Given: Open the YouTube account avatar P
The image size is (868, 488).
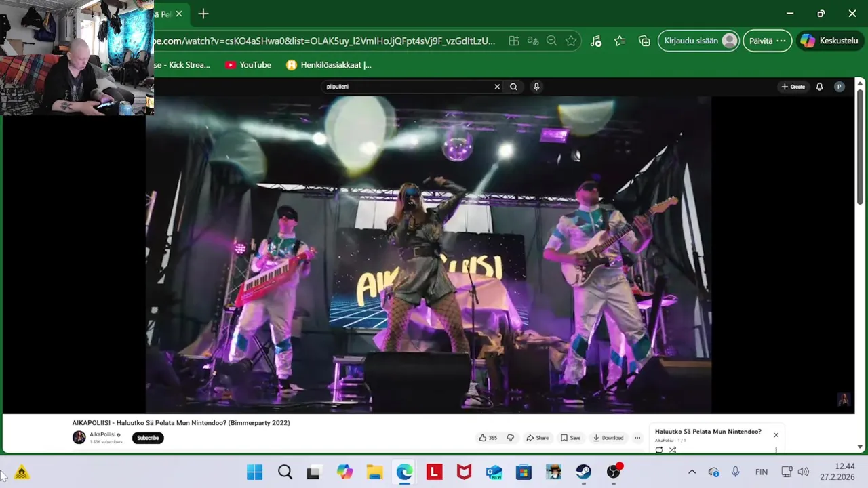Looking at the screenshot, I should 840,87.
